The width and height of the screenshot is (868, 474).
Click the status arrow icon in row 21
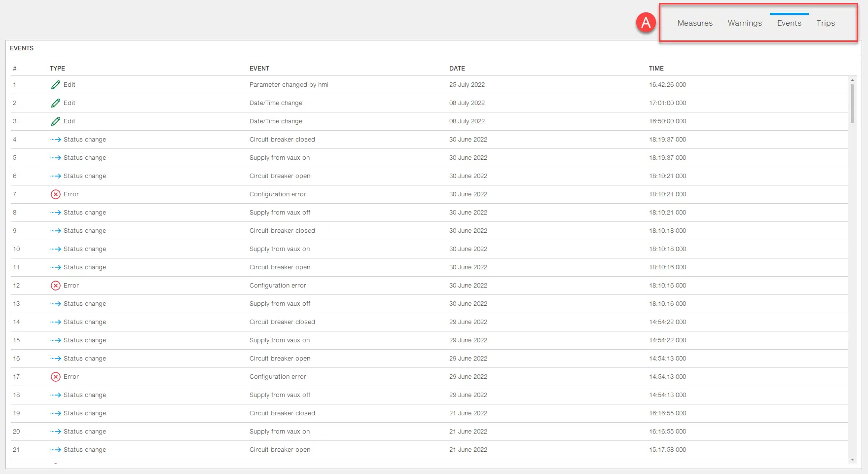55,450
